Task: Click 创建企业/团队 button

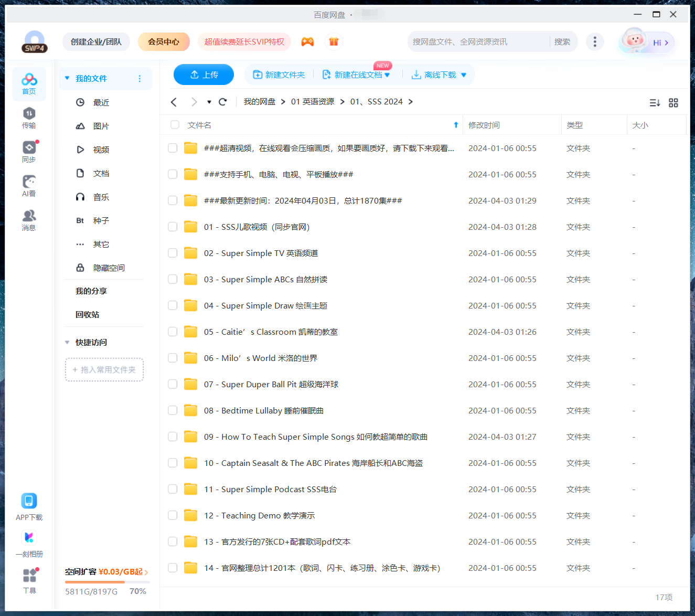Action: [x=96, y=41]
